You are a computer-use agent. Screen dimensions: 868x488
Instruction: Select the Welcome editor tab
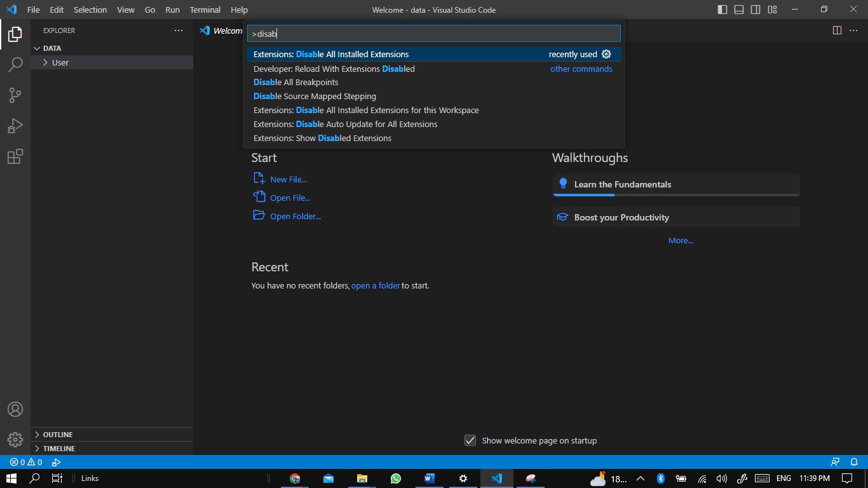tap(220, 30)
